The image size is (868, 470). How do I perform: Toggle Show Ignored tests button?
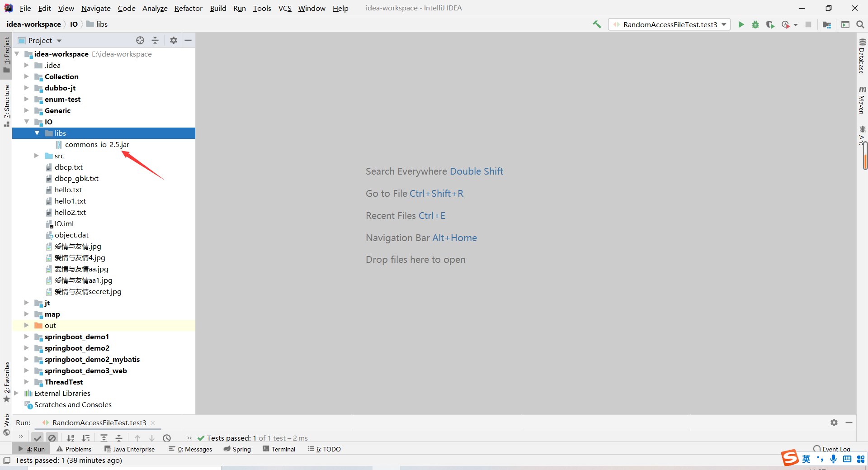click(x=52, y=438)
